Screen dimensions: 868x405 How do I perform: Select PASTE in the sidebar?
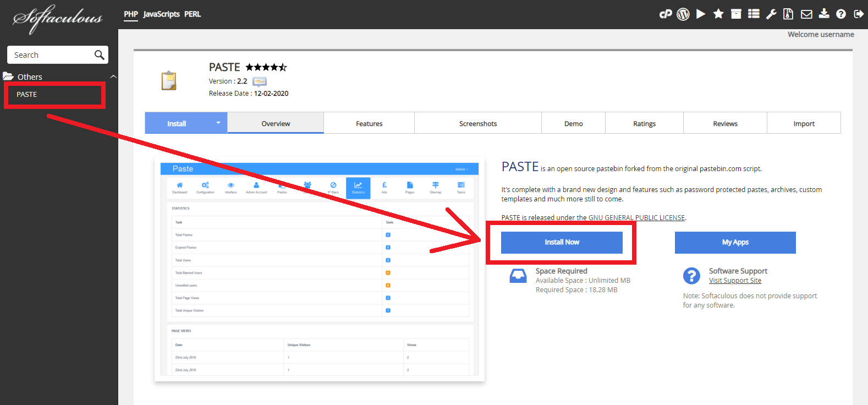[x=27, y=94]
